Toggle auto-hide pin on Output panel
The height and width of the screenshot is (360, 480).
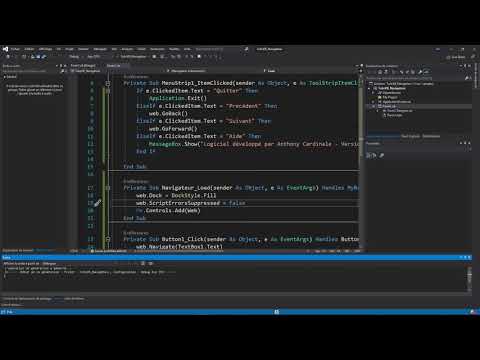pos(465,257)
